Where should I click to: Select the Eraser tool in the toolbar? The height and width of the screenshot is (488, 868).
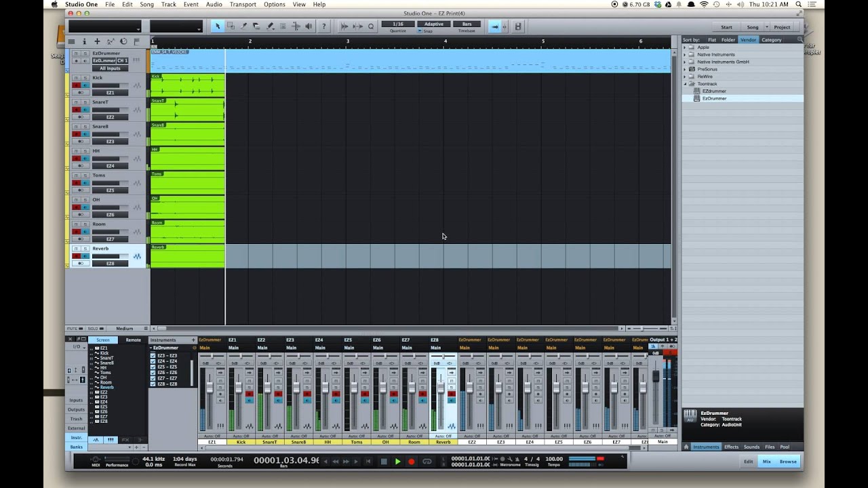(x=256, y=26)
